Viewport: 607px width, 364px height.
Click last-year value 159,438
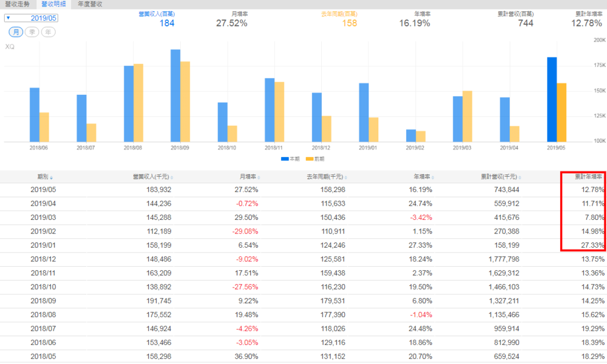point(333,273)
